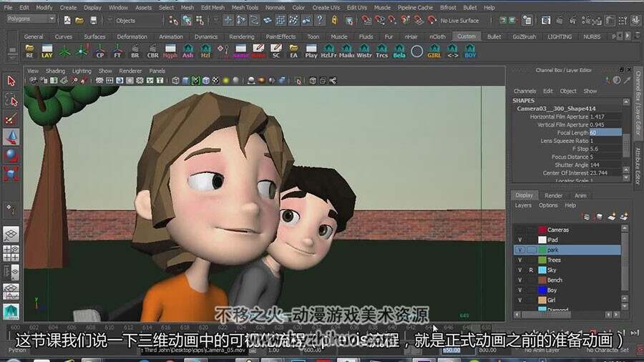Toggle visibility of Bench layer
This screenshot has width=644, height=362.
point(520,280)
